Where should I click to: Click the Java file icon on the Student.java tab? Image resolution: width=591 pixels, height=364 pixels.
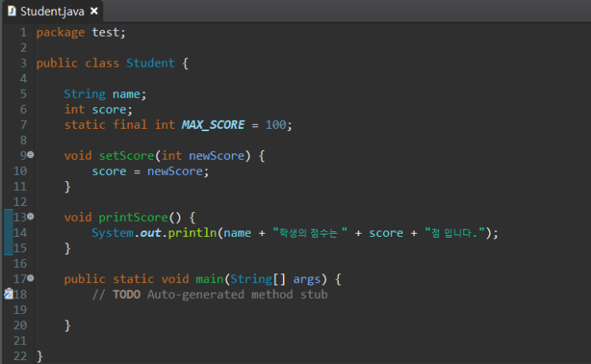coord(11,11)
